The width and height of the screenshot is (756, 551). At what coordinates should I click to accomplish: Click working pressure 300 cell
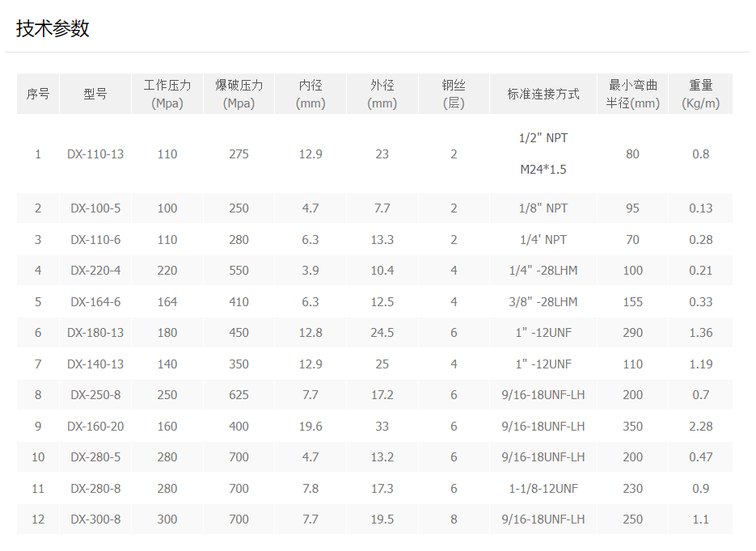(x=167, y=519)
